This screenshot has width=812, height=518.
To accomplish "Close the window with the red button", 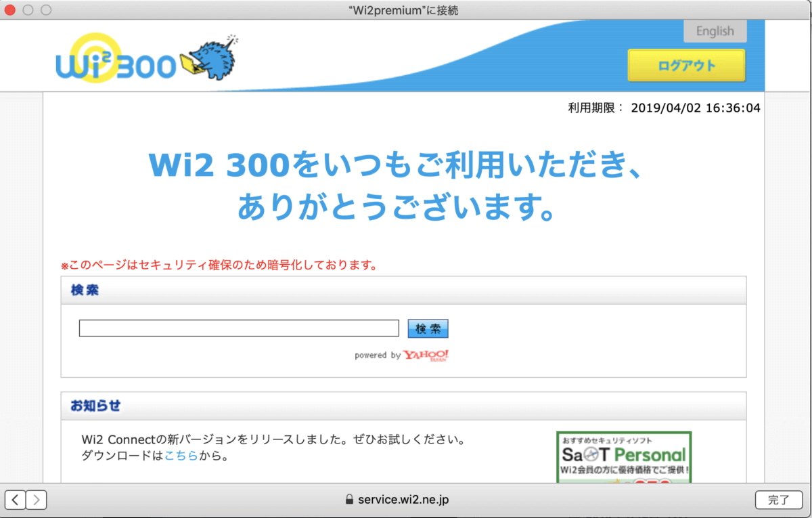I will (10, 10).
